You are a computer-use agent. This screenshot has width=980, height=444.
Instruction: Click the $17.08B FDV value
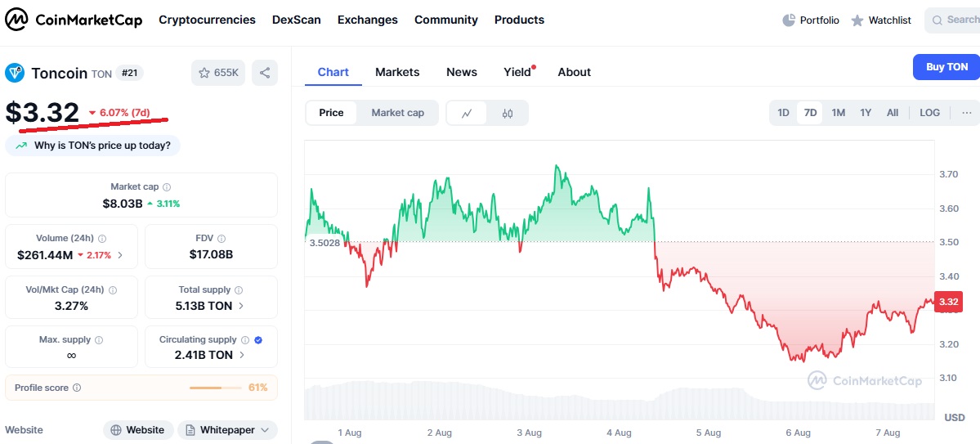pos(211,254)
